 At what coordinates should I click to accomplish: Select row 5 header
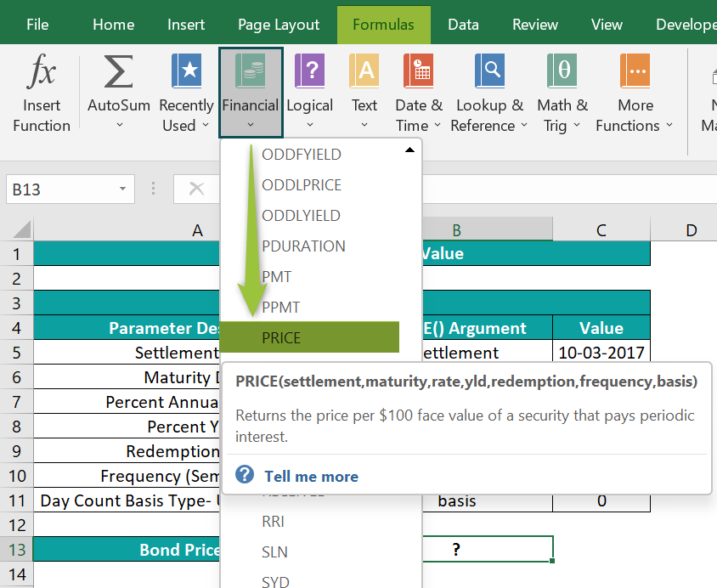click(16, 353)
